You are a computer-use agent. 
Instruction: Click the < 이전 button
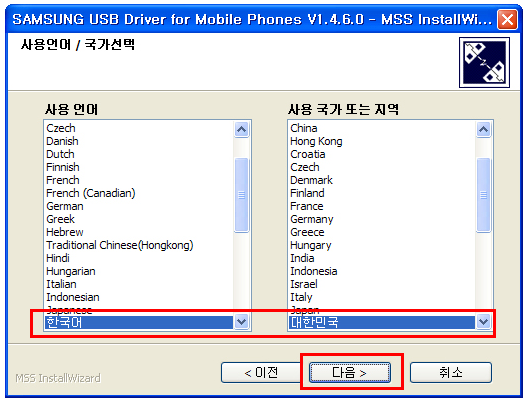point(261,372)
